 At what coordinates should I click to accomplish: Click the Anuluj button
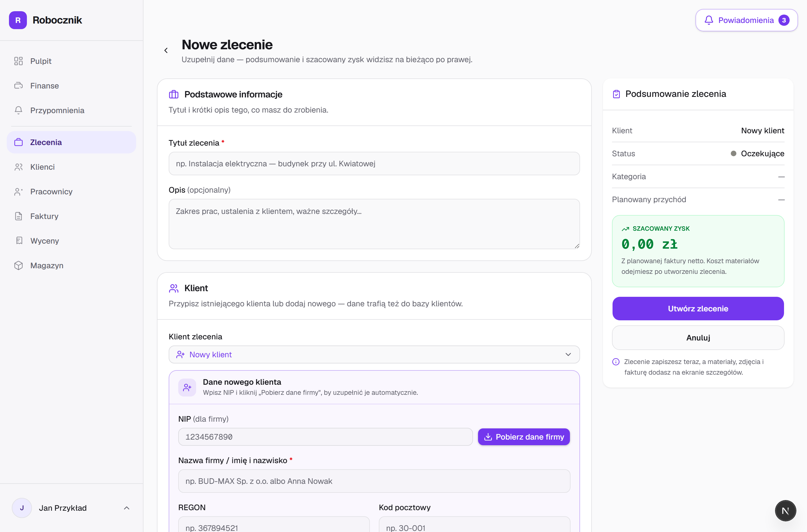click(698, 338)
